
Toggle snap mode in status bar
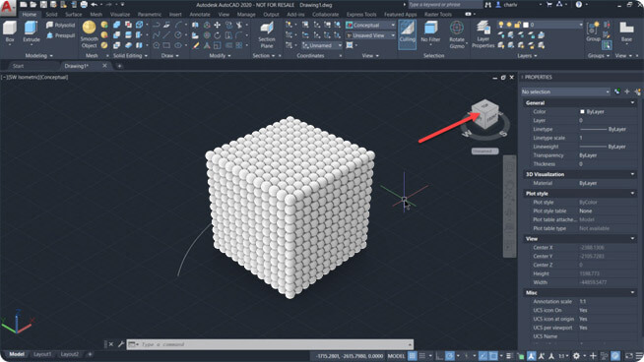[x=422, y=356]
